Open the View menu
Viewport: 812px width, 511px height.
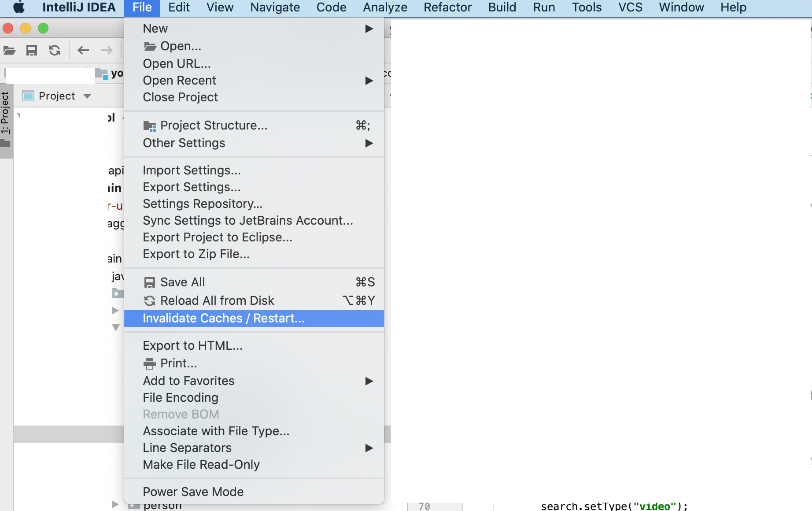click(x=220, y=7)
